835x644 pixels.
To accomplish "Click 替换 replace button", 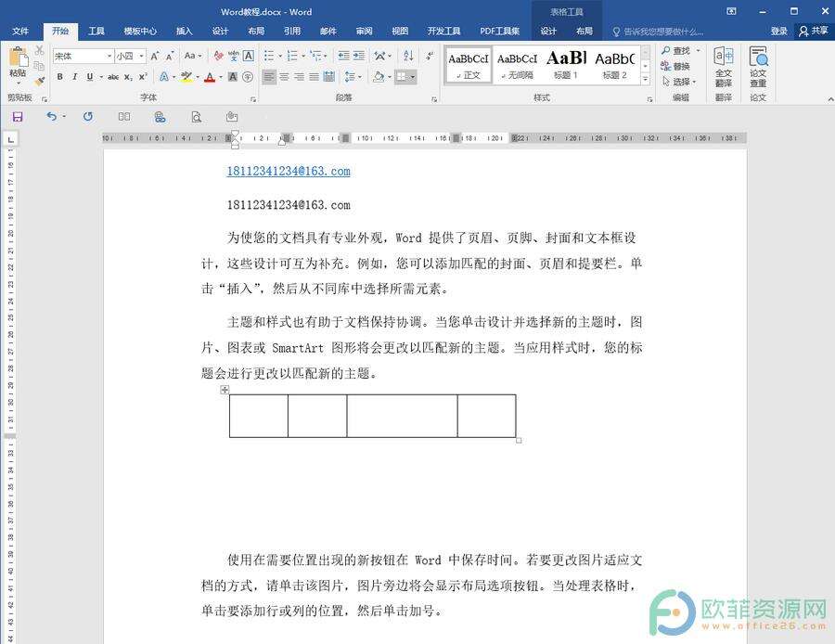I will coord(675,66).
